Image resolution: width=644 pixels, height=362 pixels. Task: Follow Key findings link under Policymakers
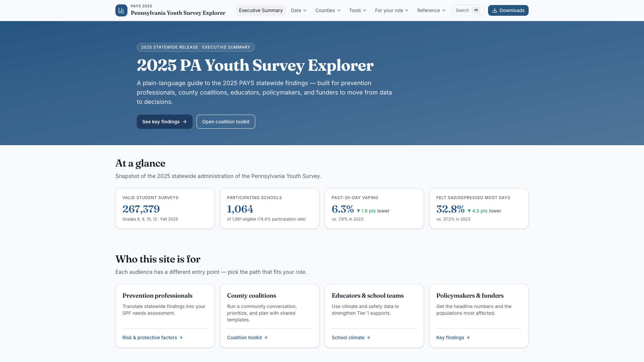click(x=453, y=338)
